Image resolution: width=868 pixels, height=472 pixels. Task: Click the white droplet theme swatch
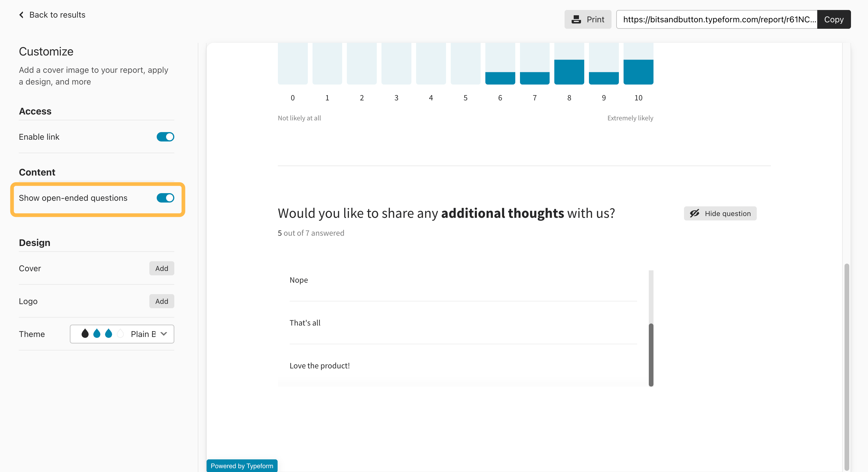click(x=120, y=334)
